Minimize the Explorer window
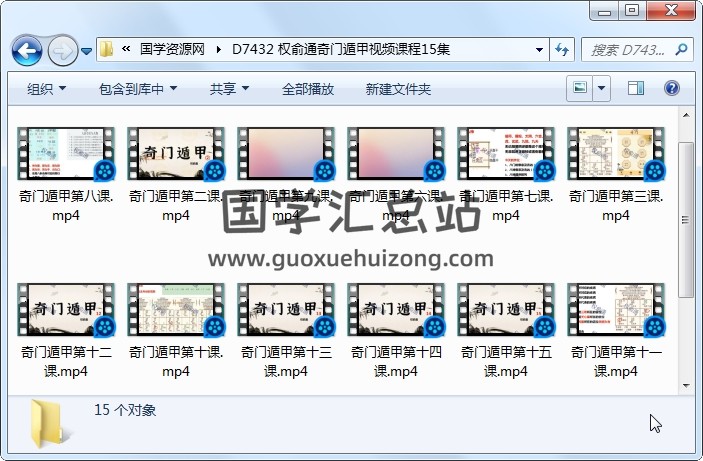Image resolution: width=703 pixels, height=461 pixels. click(604, 11)
